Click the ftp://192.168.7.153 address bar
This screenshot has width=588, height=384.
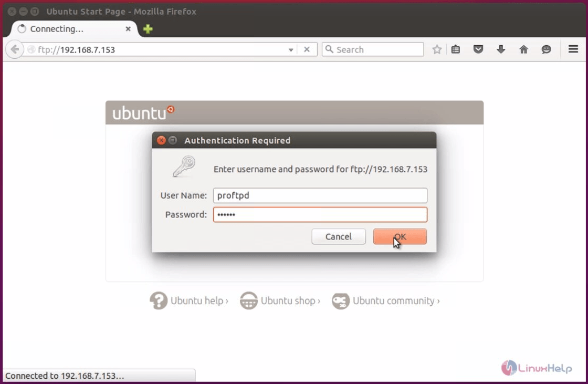161,49
